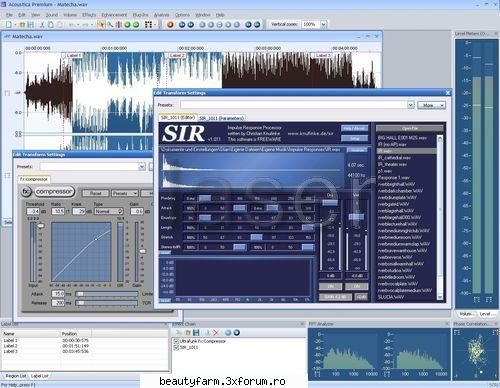
Task: Click the last blue round button in main toolbar
Action: [257, 25]
